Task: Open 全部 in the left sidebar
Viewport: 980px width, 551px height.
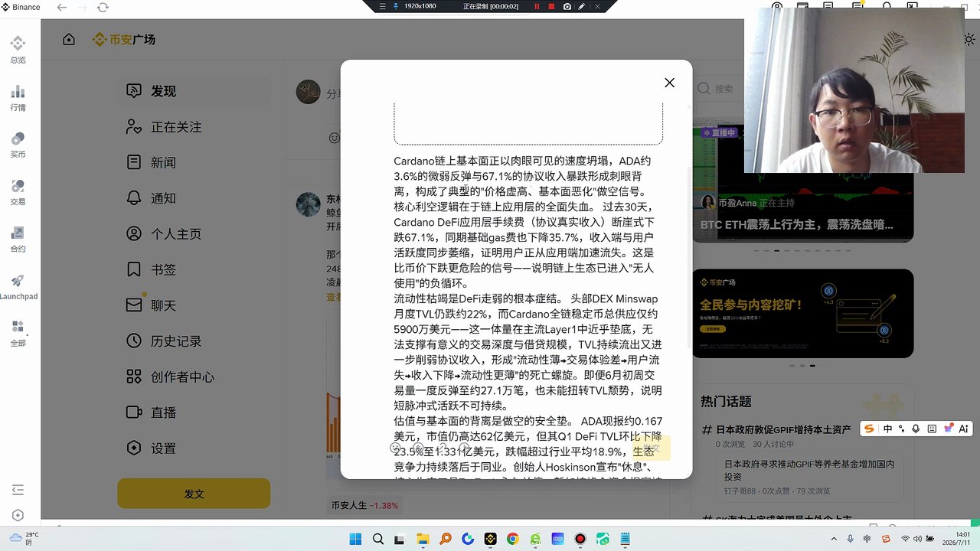Action: pyautogui.click(x=18, y=334)
